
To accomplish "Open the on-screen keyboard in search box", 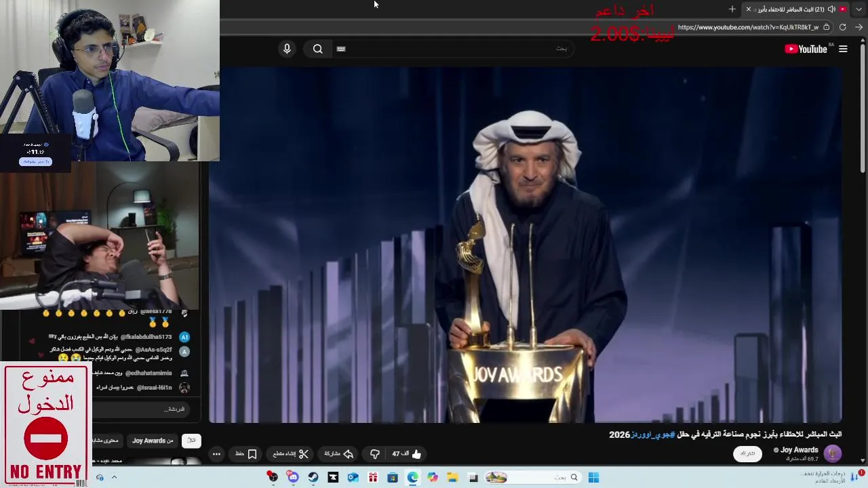I will [341, 49].
